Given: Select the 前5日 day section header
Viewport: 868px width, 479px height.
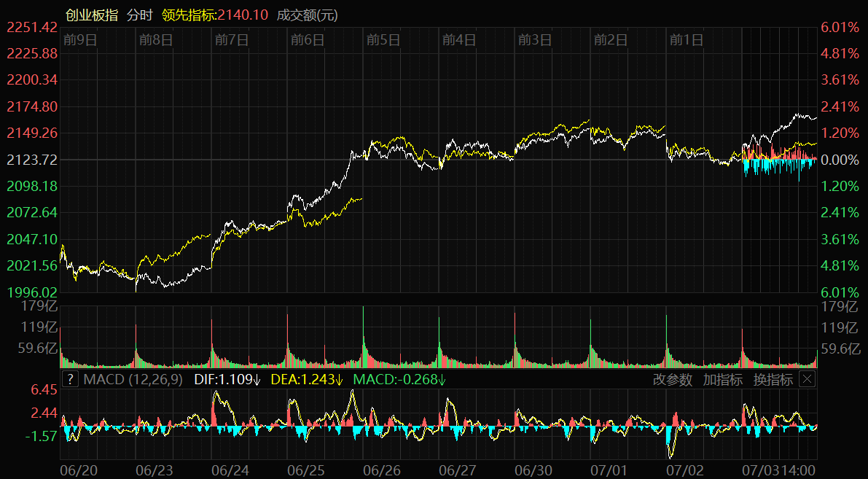Looking at the screenshot, I should 383,40.
